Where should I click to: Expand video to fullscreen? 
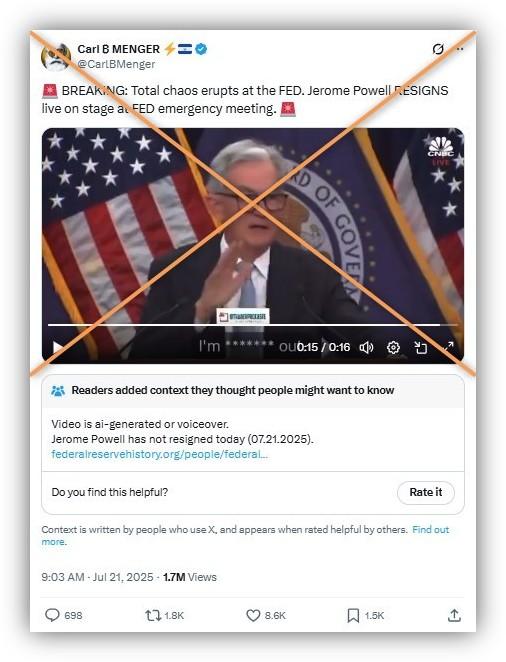click(x=448, y=347)
